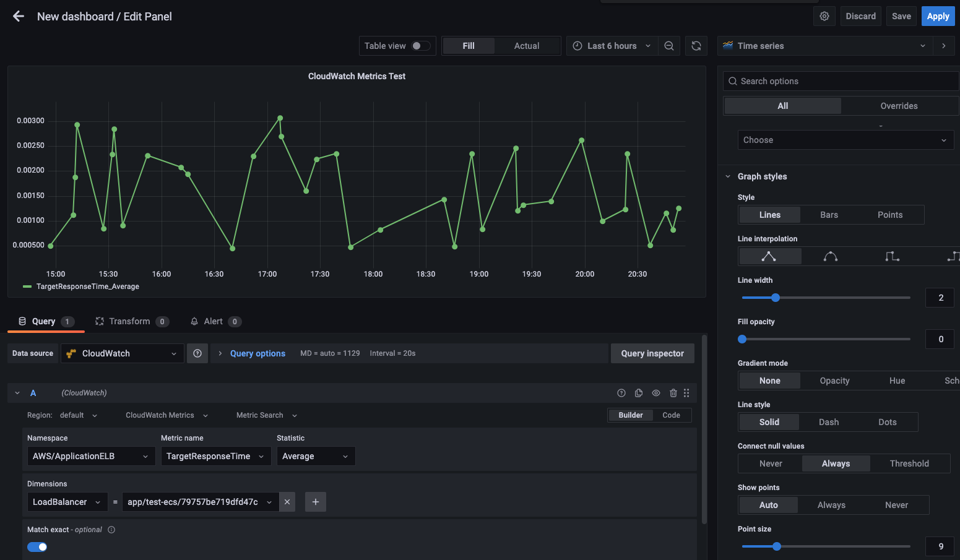The height and width of the screenshot is (560, 960).
Task: Click the Apply button
Action: click(938, 16)
